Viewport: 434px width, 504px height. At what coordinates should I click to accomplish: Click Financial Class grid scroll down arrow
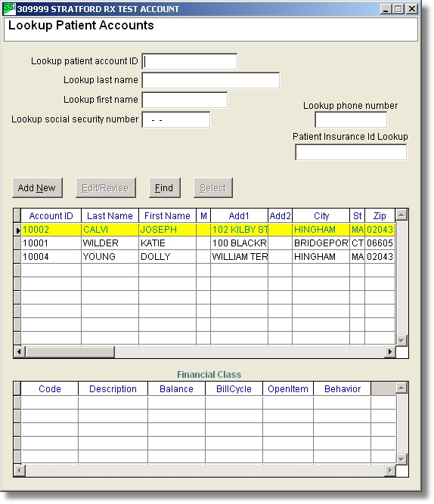(401, 459)
